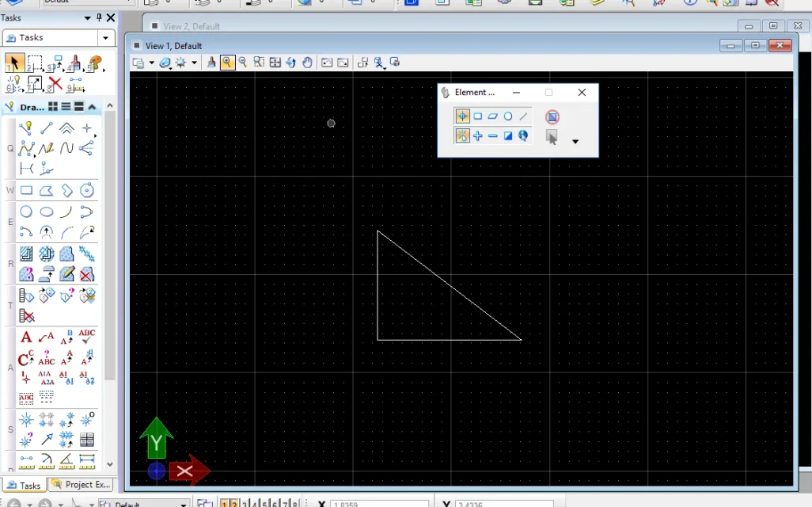
Task: Open the Tasks dropdown list
Action: [x=105, y=38]
